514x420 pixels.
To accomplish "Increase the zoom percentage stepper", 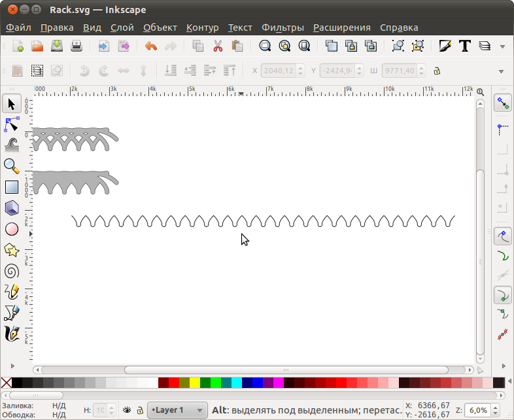I will (x=495, y=408).
